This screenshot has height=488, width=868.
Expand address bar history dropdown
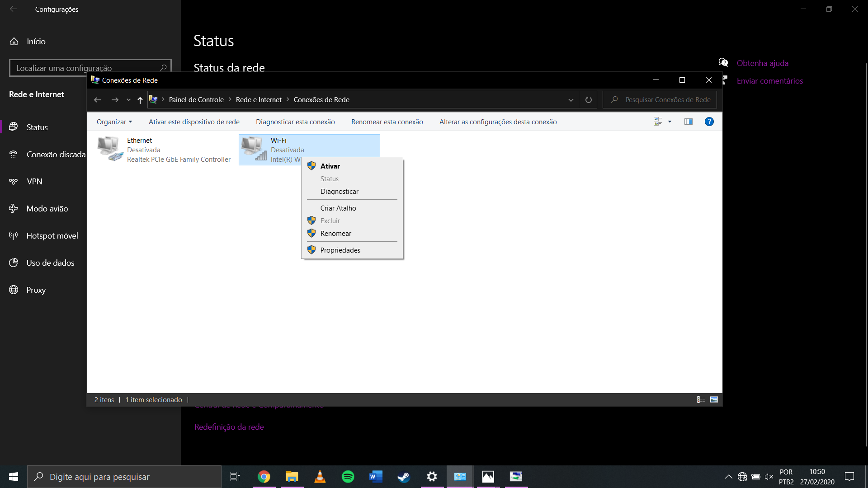click(571, 100)
